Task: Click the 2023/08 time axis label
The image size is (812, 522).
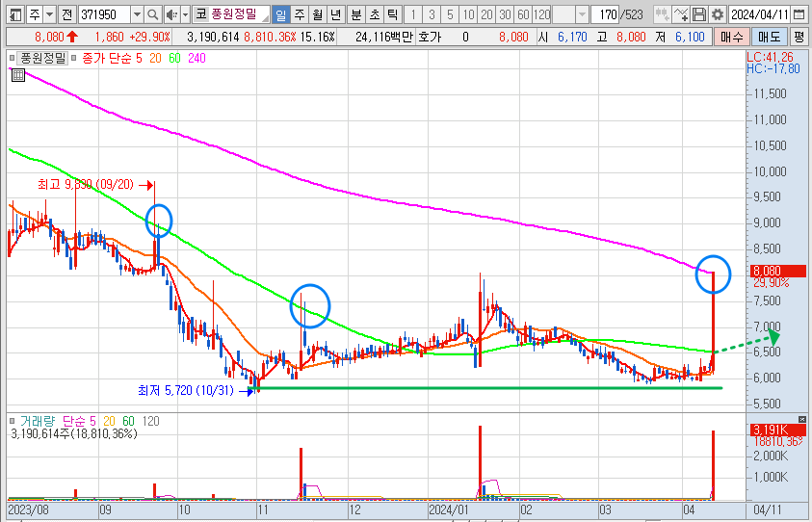Action: (x=28, y=509)
